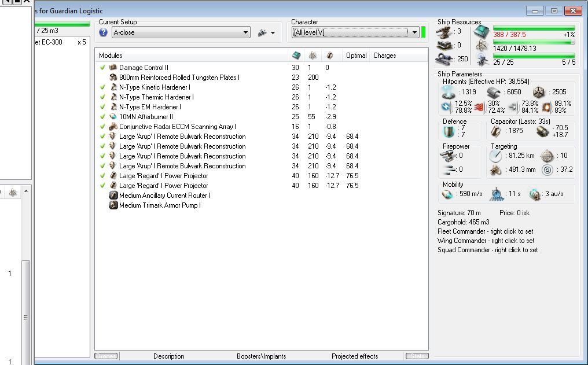This screenshot has width=588, height=365.
Task: Click the armor hitpoints icon showing 6050
Action: (x=494, y=92)
